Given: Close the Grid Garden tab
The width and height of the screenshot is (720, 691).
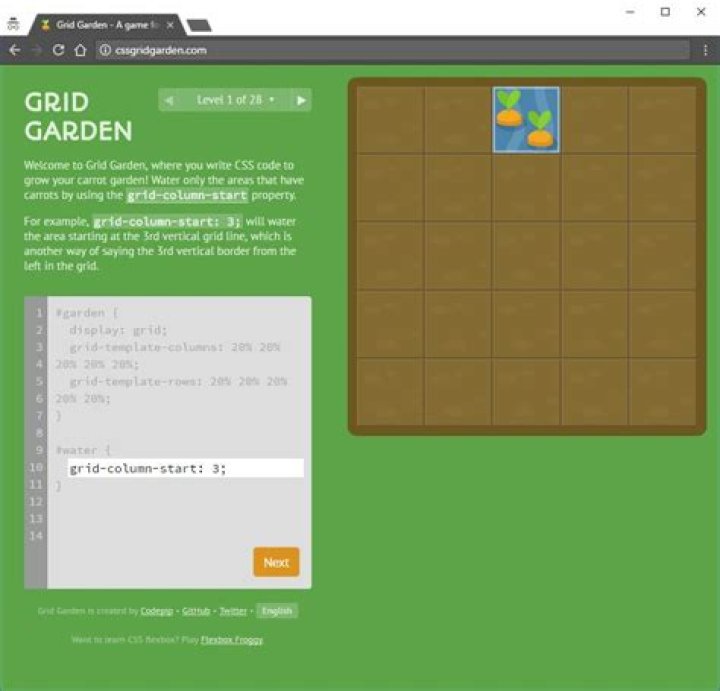Looking at the screenshot, I should click(x=171, y=24).
